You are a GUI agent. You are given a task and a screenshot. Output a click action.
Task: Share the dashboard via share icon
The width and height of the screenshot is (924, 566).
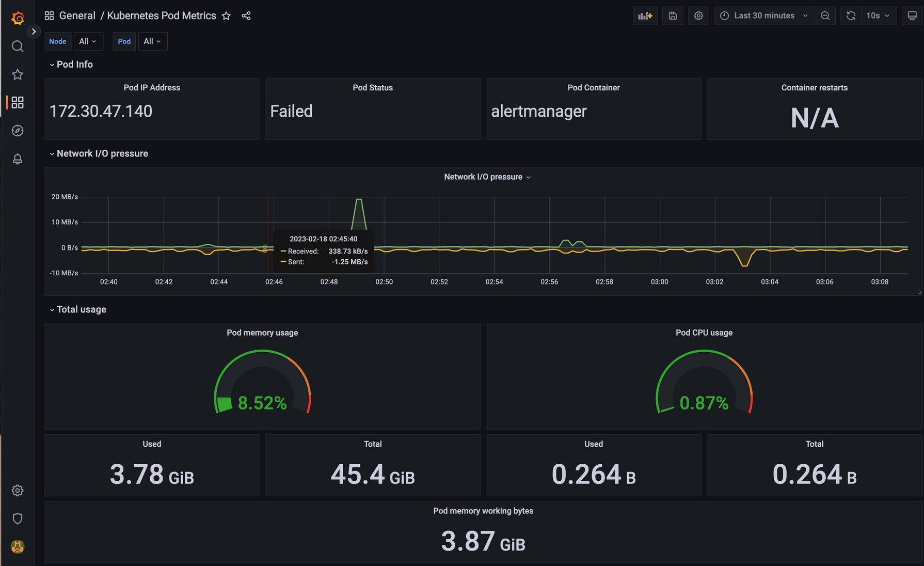click(246, 16)
